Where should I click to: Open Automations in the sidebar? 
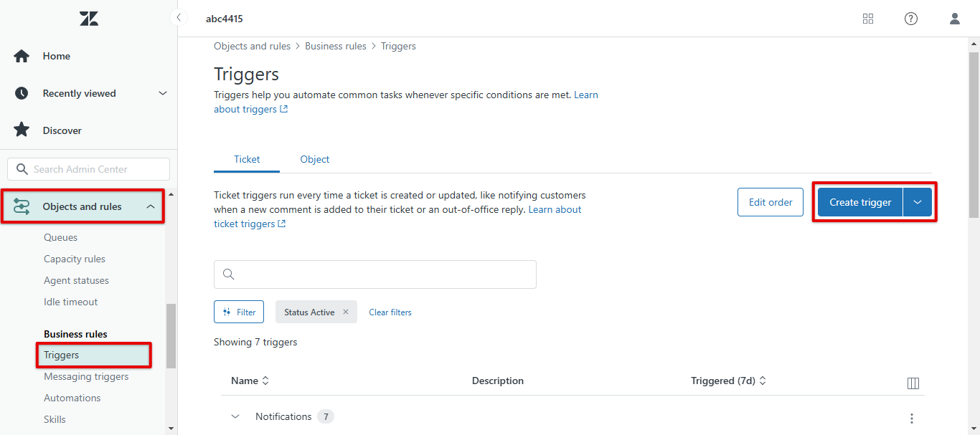coord(72,398)
